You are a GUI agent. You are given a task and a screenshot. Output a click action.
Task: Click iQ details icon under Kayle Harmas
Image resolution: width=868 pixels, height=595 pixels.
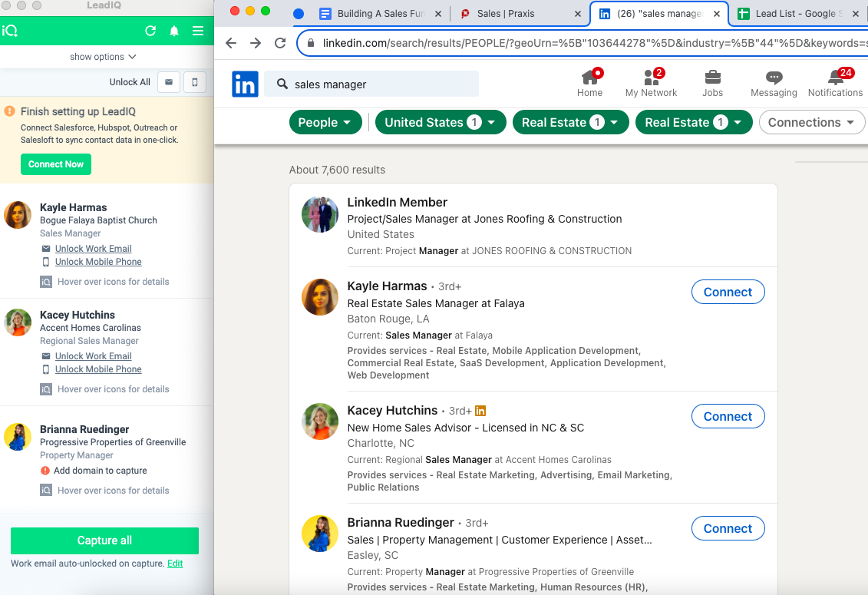46,282
